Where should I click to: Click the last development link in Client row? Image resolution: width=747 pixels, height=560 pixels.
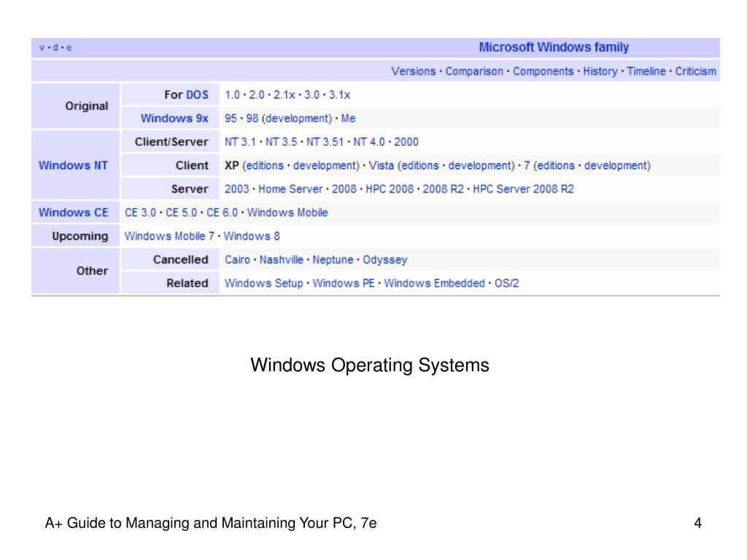click(x=616, y=166)
